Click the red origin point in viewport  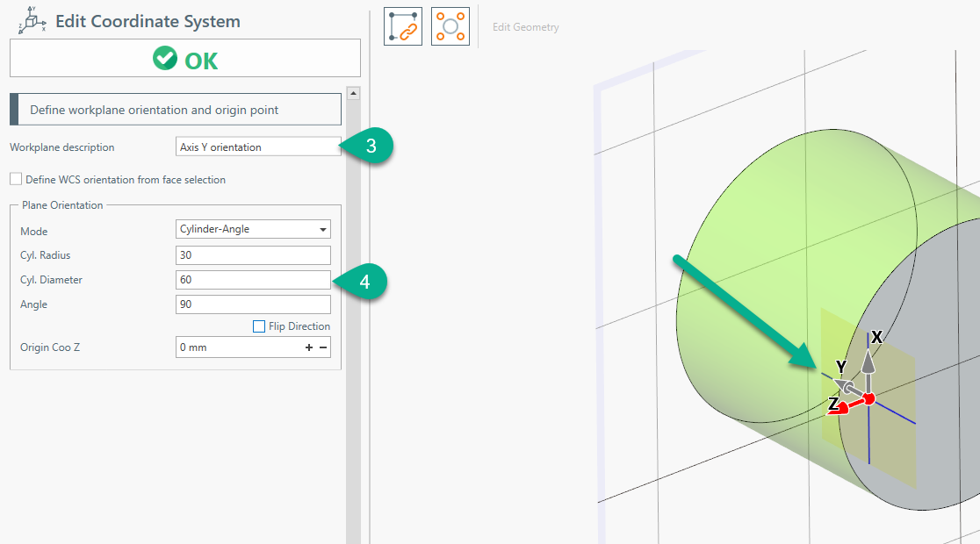point(868,399)
